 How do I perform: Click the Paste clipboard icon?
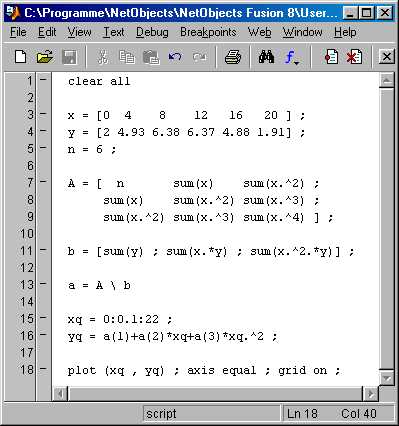click(x=151, y=57)
